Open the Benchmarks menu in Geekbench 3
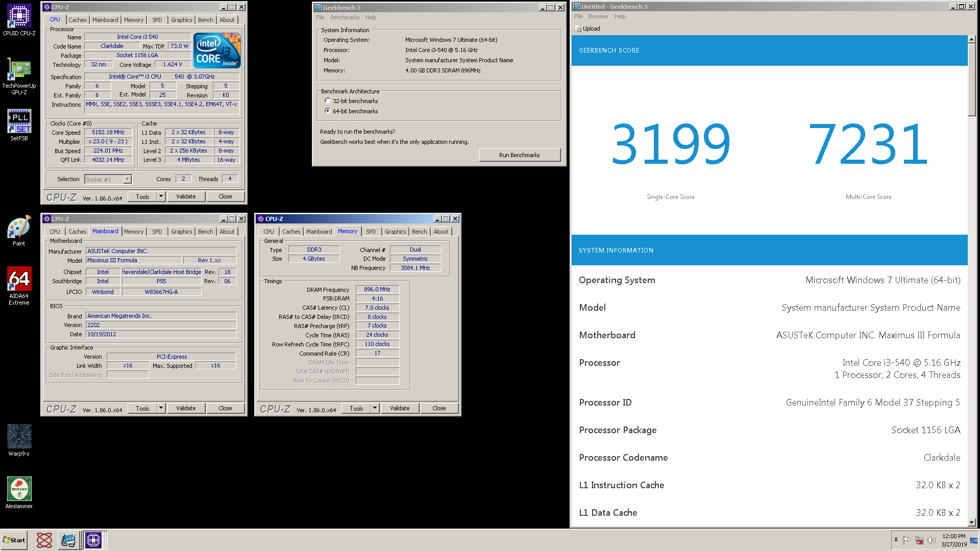The image size is (980, 551). pyautogui.click(x=345, y=17)
